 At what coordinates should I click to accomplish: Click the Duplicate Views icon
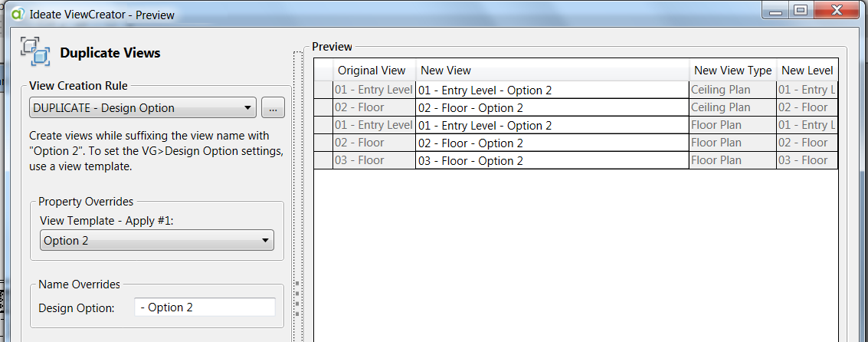(x=36, y=51)
